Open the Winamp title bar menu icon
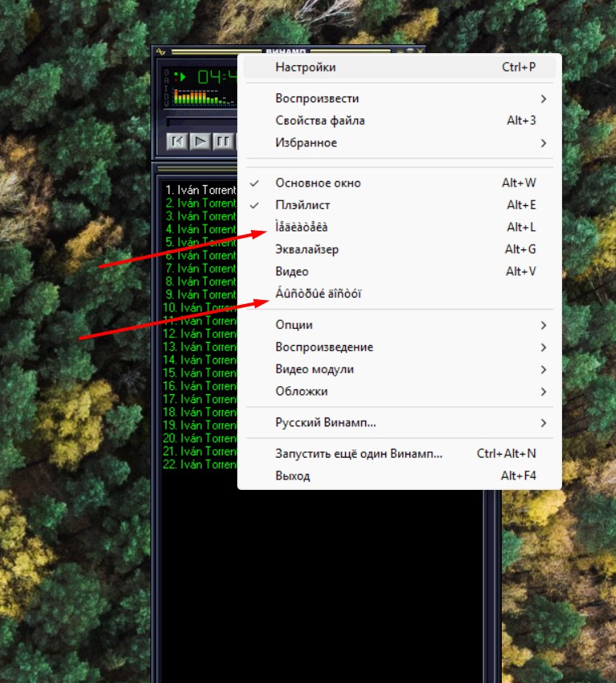This screenshot has height=683, width=616. click(161, 51)
